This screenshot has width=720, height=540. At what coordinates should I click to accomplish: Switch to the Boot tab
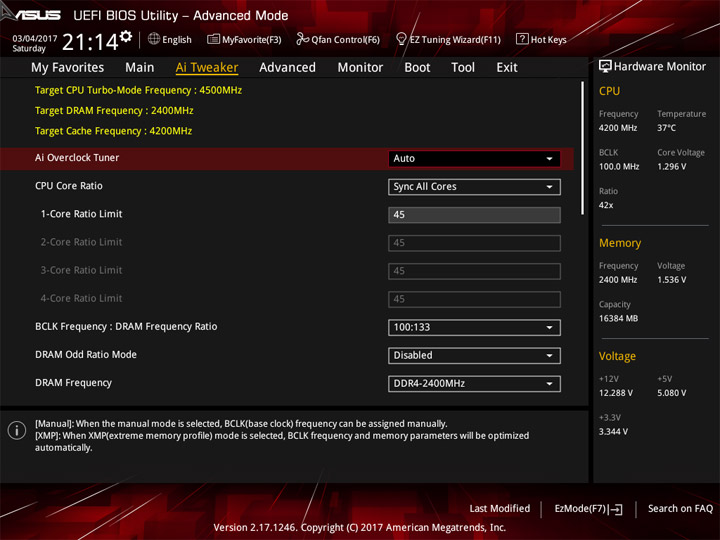click(x=417, y=68)
